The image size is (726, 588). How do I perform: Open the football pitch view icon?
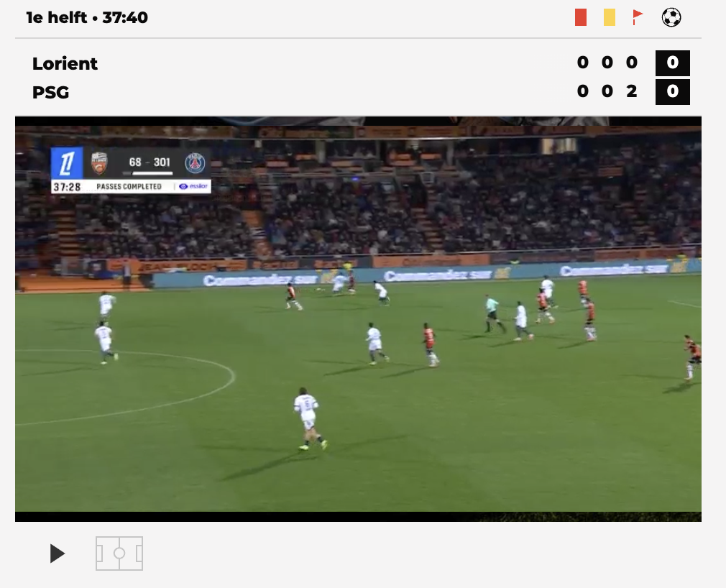pos(119,553)
